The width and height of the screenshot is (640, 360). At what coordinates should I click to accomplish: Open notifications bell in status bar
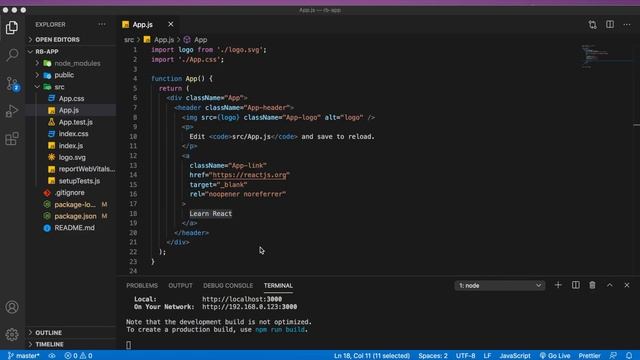(x=629, y=356)
